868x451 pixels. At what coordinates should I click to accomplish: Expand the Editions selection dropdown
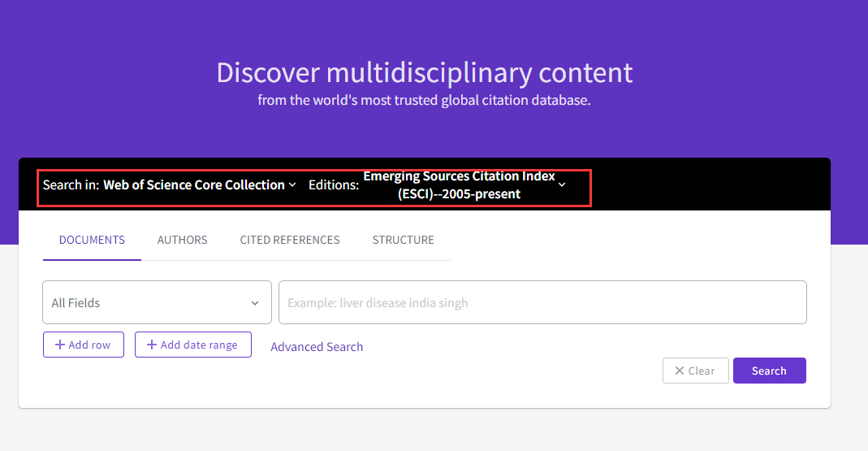[459, 185]
